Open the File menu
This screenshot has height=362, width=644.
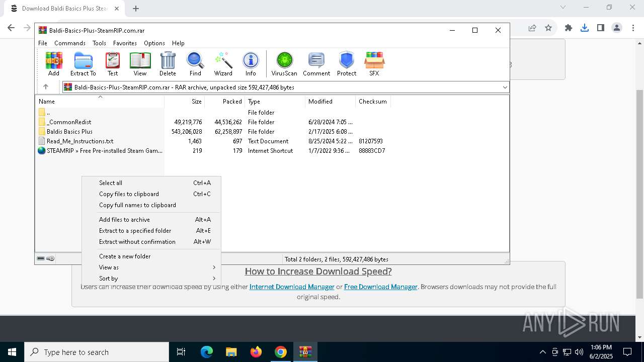43,43
